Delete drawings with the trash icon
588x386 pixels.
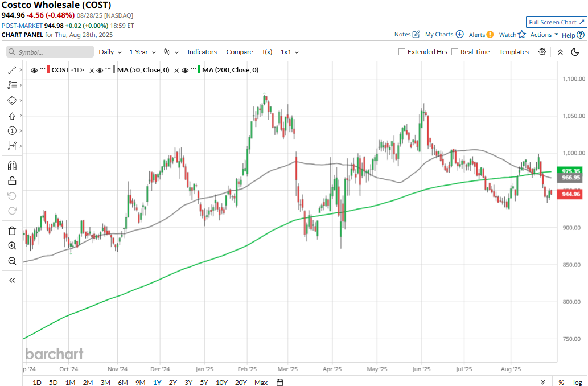[x=12, y=231]
